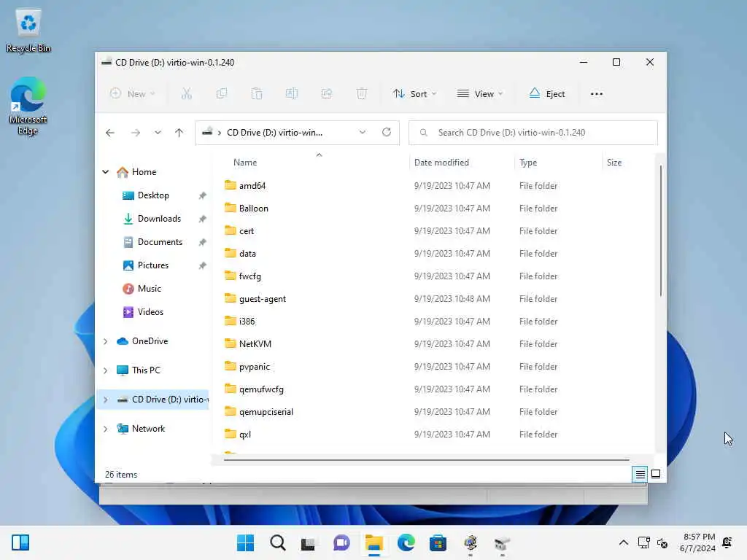Open Microsoft Store from taskbar
The height and width of the screenshot is (560, 747).
438,542
